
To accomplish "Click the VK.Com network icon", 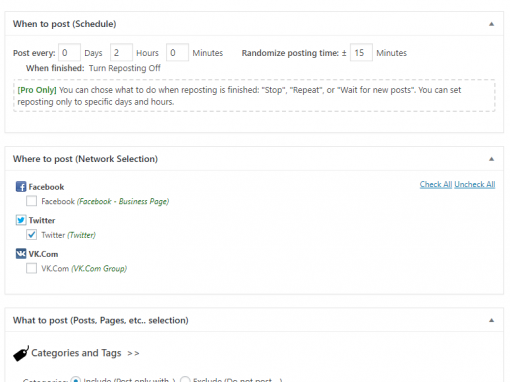I will pyautogui.click(x=21, y=254).
